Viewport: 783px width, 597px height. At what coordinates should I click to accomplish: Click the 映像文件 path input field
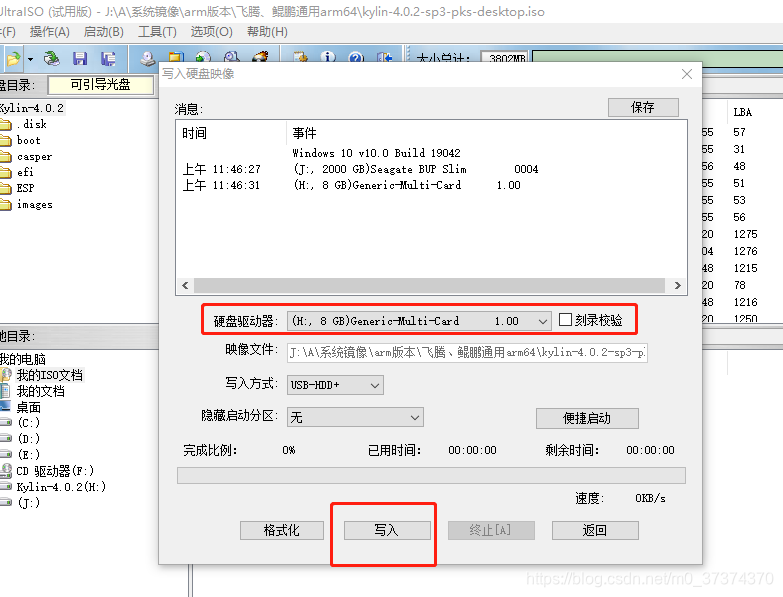tap(467, 352)
